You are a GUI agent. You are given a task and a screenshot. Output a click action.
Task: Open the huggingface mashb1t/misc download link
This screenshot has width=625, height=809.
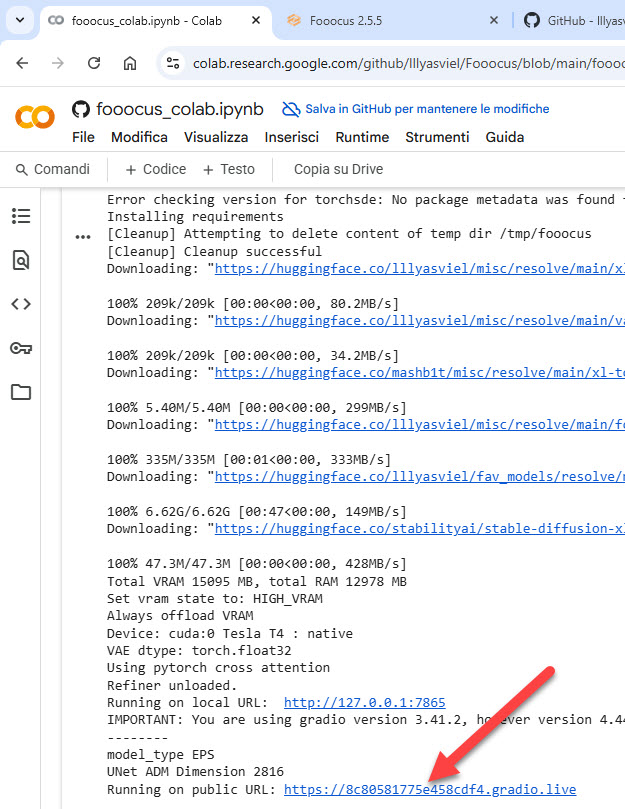420,373
